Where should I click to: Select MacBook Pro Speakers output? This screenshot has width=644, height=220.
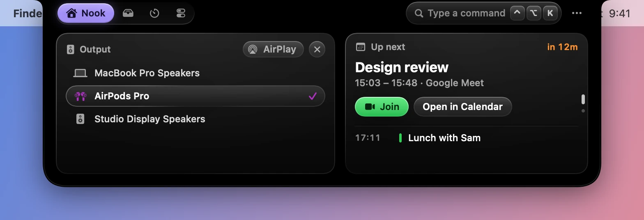point(195,73)
